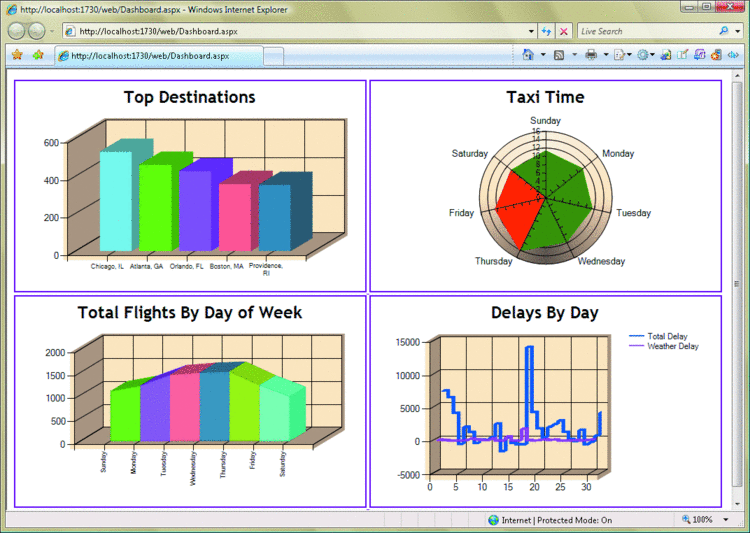
Task: Click the blue Providence, RI bar
Action: point(275,218)
